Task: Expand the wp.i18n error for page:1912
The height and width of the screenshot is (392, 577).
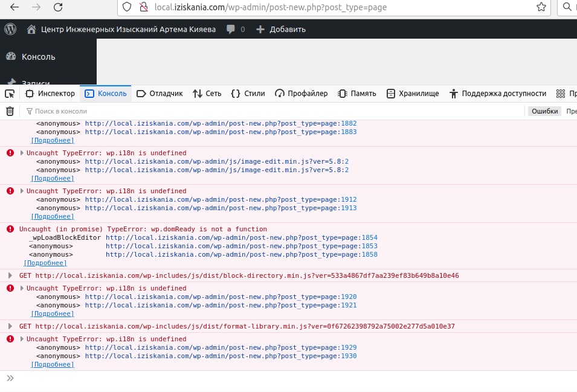Action: (x=22, y=191)
